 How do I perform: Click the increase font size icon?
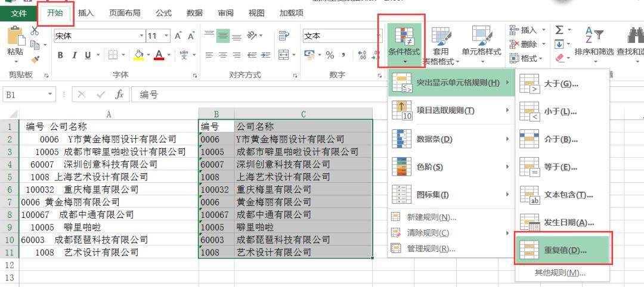coord(178,36)
